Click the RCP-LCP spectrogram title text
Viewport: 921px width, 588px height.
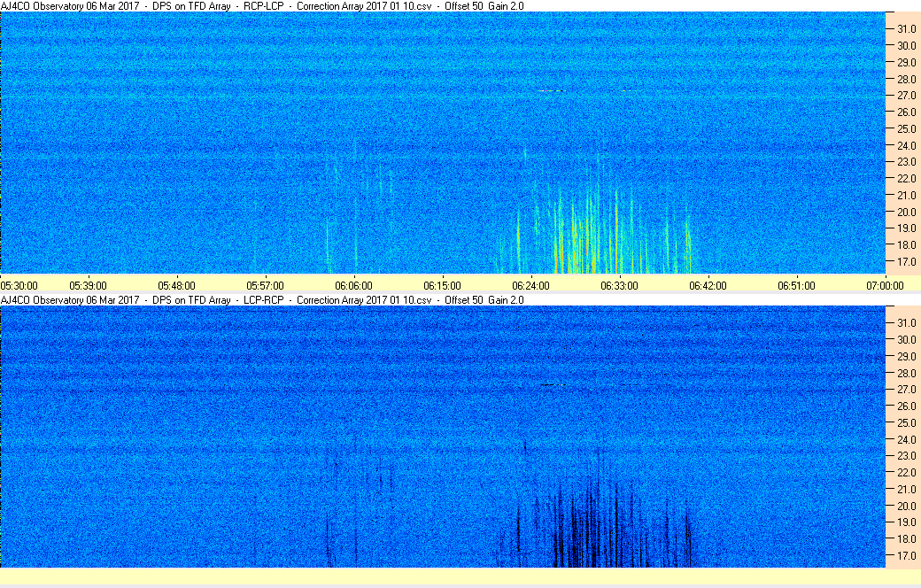pyautogui.click(x=262, y=6)
